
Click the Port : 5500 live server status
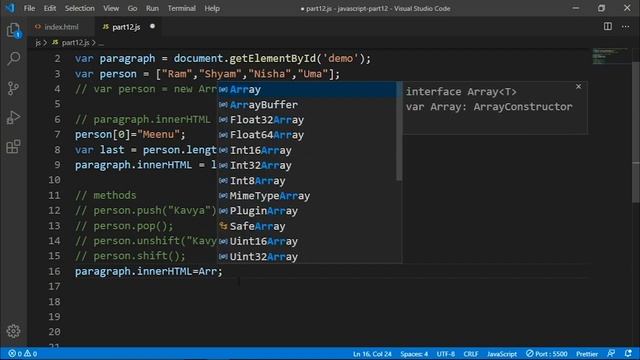547,353
